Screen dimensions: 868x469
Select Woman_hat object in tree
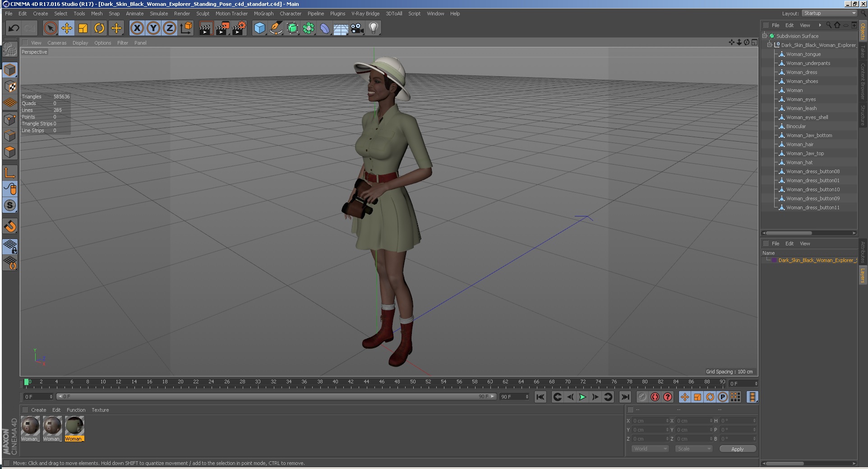point(799,162)
